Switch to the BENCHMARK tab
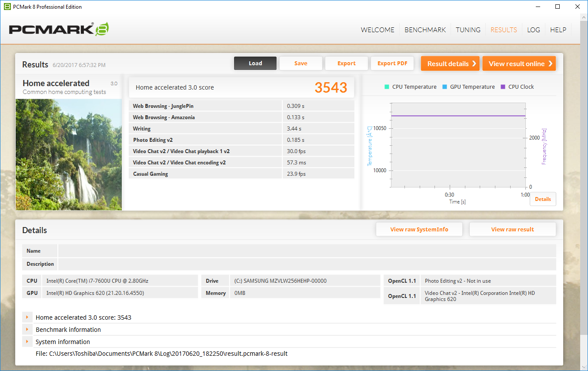The width and height of the screenshot is (588, 371). (425, 30)
